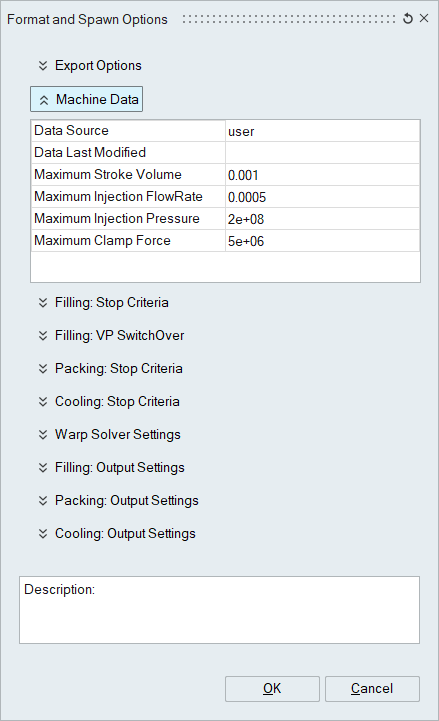Expand Cooling: Output Settings section
The image size is (439, 721).
click(x=117, y=534)
